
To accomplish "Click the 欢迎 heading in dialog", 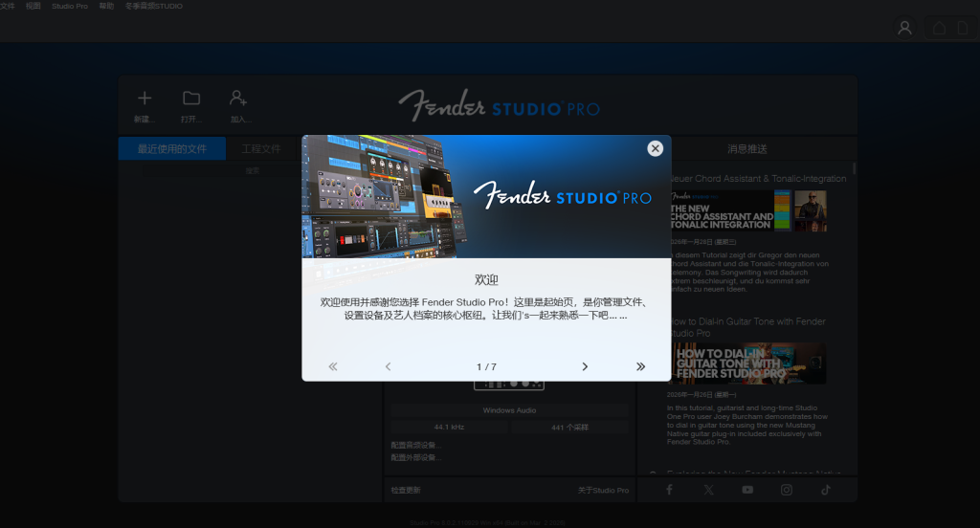I will 486,280.
